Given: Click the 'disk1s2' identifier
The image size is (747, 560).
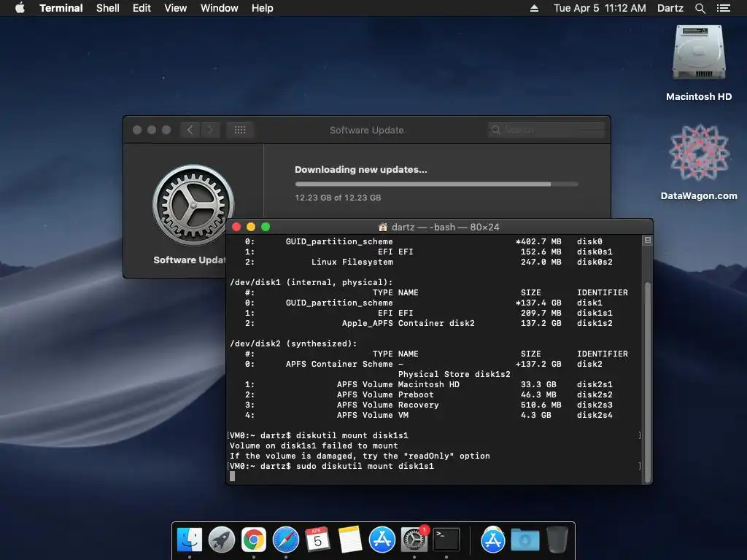Looking at the screenshot, I should click(x=595, y=323).
